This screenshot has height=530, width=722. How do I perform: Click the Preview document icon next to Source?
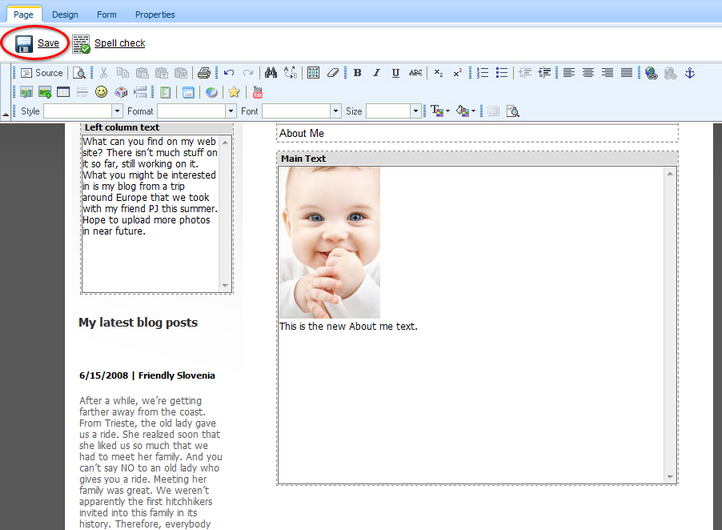pyautogui.click(x=79, y=73)
